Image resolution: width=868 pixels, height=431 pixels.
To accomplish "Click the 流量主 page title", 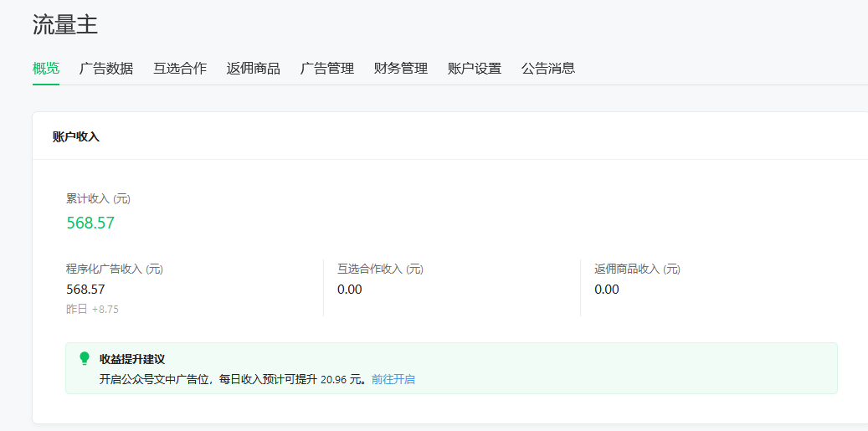I will (x=65, y=25).
